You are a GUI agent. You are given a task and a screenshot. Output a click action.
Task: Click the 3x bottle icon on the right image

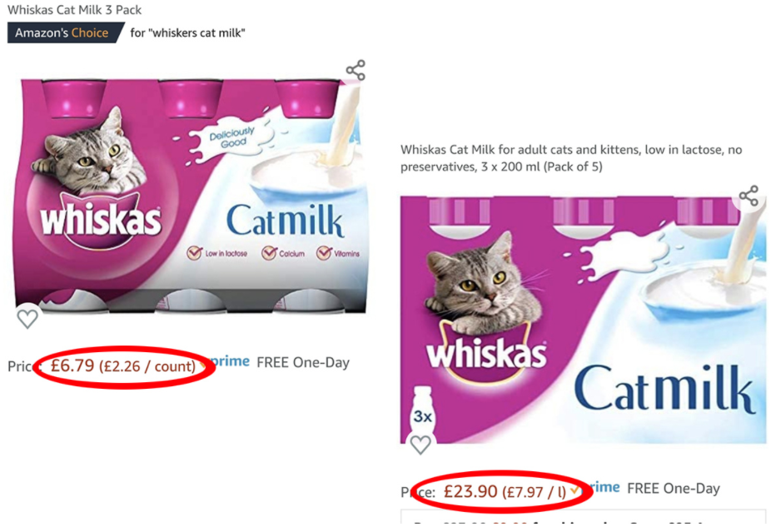(422, 411)
